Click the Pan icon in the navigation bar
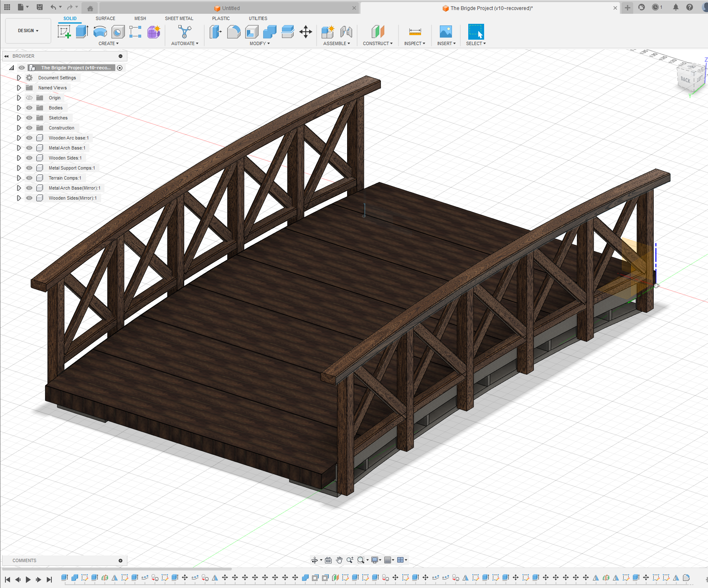Screen dimensions: 708x588 click(x=339, y=560)
